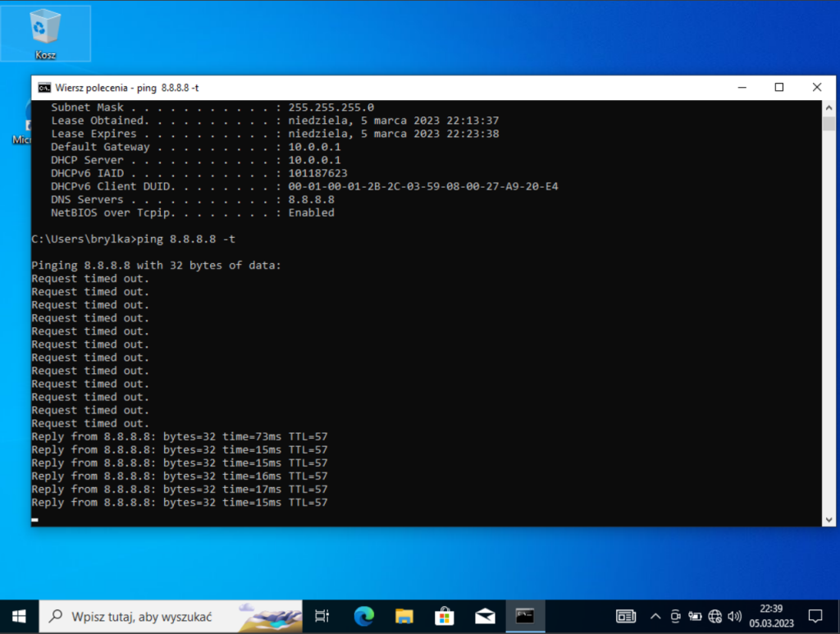Click the console vertical scrollbar thumb
840x634 pixels.
click(x=829, y=123)
